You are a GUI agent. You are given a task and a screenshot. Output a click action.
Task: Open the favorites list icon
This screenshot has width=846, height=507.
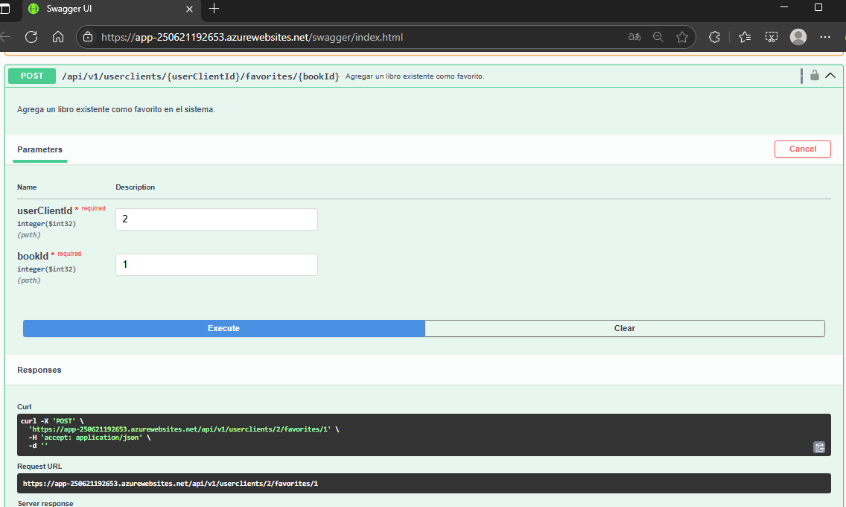pyautogui.click(x=745, y=37)
